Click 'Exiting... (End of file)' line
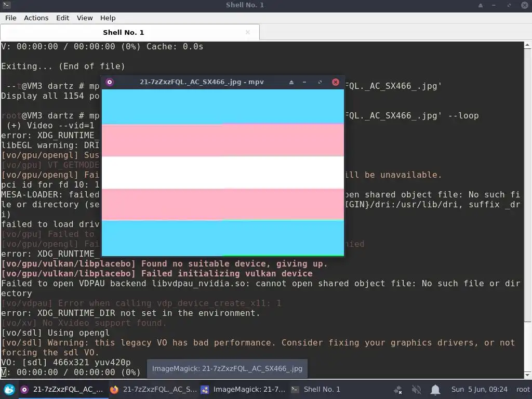The width and height of the screenshot is (532, 399). click(x=63, y=66)
